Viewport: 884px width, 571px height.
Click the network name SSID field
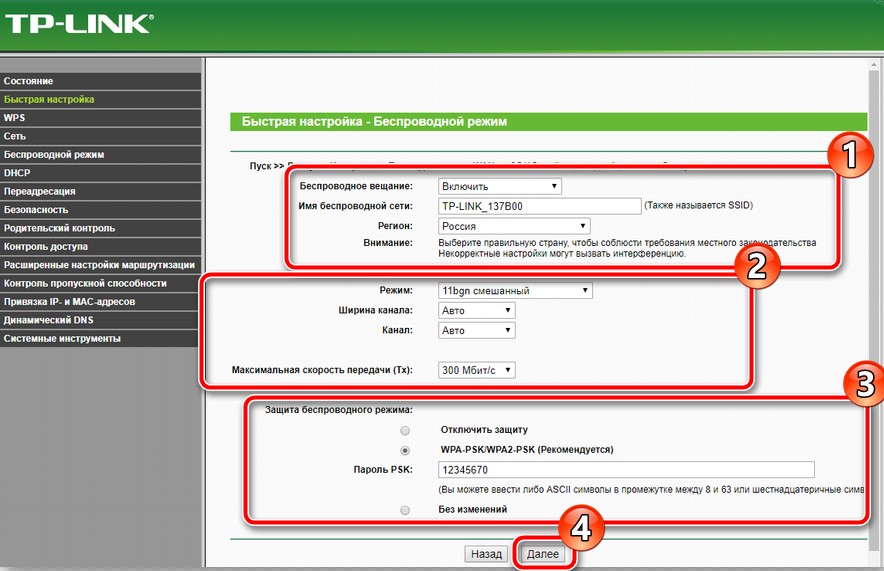click(540, 206)
